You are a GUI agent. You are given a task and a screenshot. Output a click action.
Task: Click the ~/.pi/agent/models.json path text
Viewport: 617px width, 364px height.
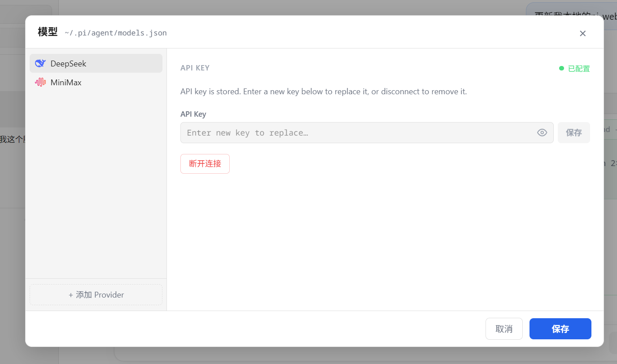(116, 33)
